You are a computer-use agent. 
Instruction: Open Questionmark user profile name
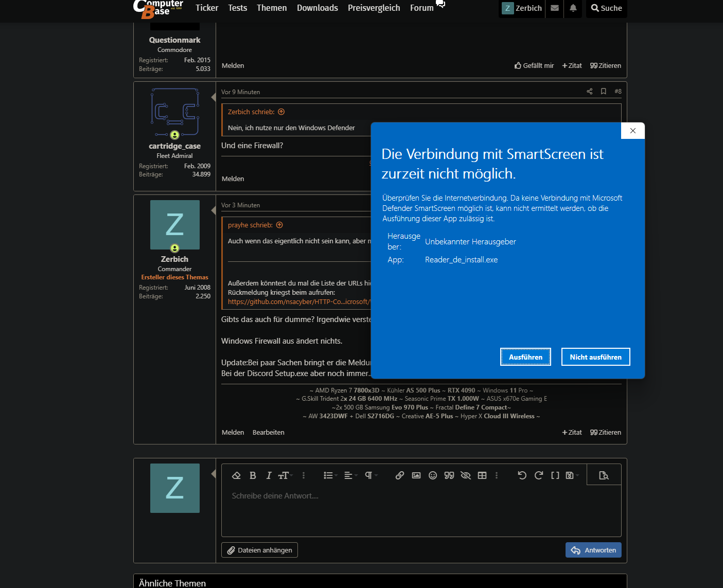pos(174,40)
